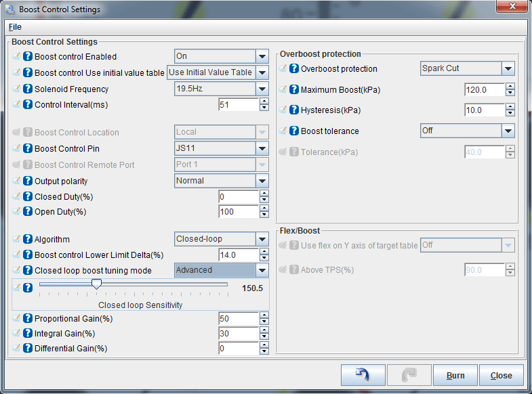The width and height of the screenshot is (532, 394).
Task: Click pencil icon beside Boost Control Pin
Action: point(17,149)
